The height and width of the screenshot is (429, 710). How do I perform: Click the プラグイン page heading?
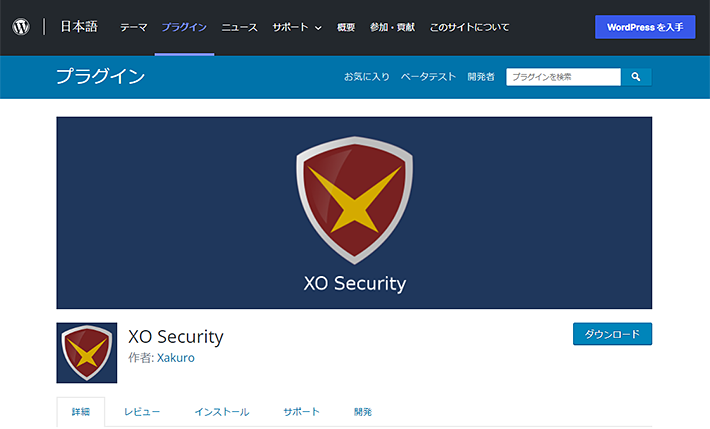tap(101, 76)
